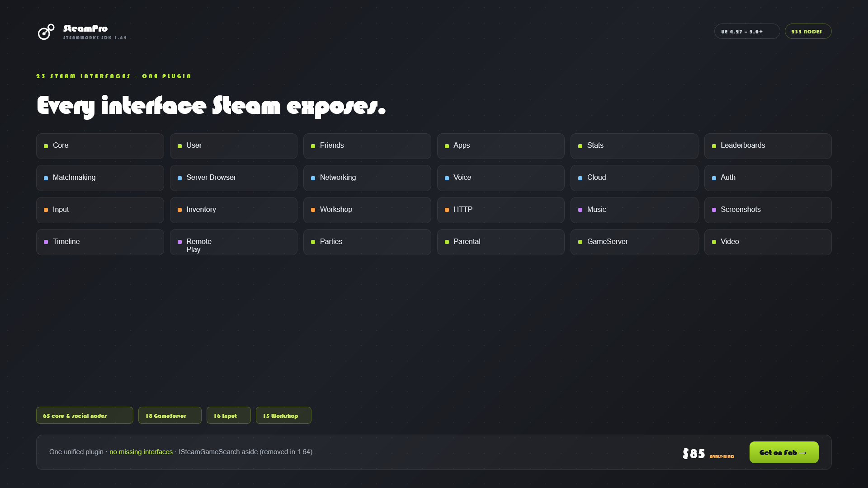
Task: Select the User interface card
Action: pos(233,146)
